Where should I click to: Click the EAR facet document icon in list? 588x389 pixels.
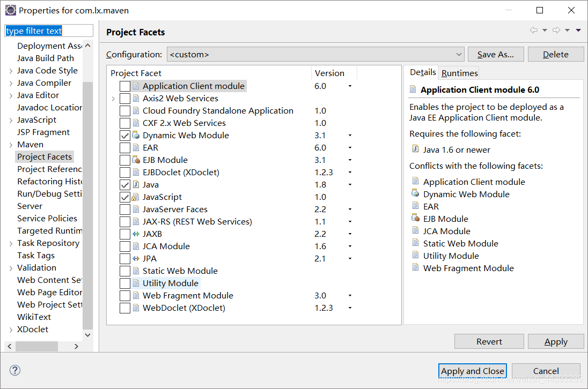click(136, 147)
